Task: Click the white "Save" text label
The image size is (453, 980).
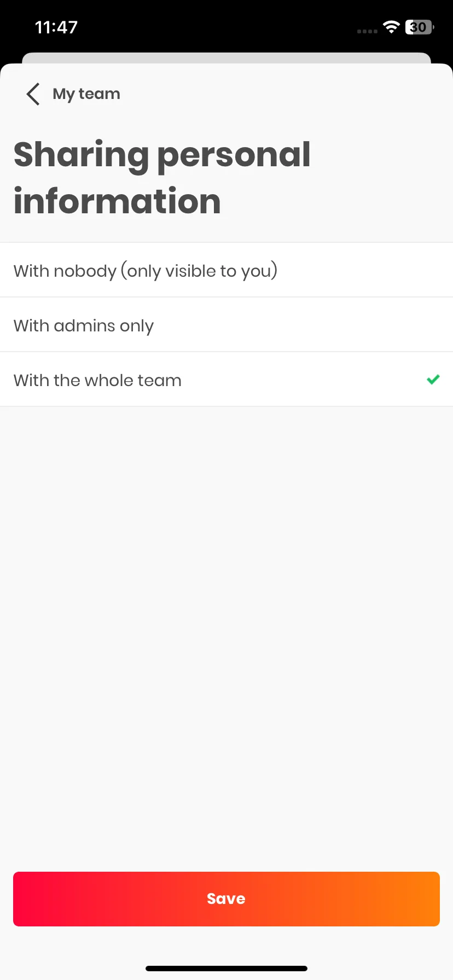Action: click(226, 899)
